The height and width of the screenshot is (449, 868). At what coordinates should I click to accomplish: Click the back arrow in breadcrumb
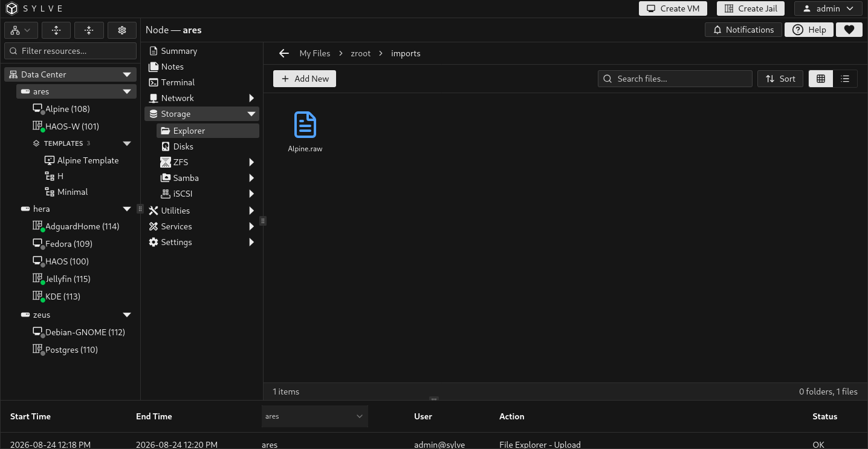click(283, 53)
